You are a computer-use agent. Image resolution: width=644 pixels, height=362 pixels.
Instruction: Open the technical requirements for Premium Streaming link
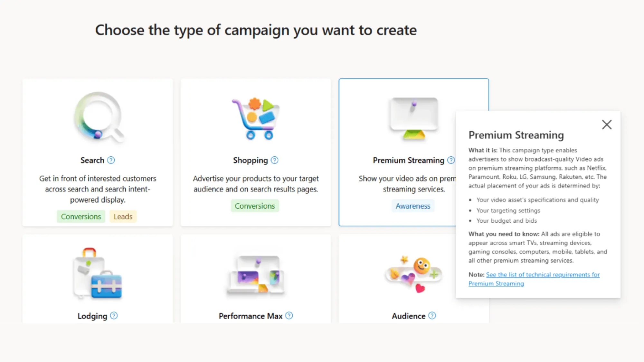tap(534, 279)
